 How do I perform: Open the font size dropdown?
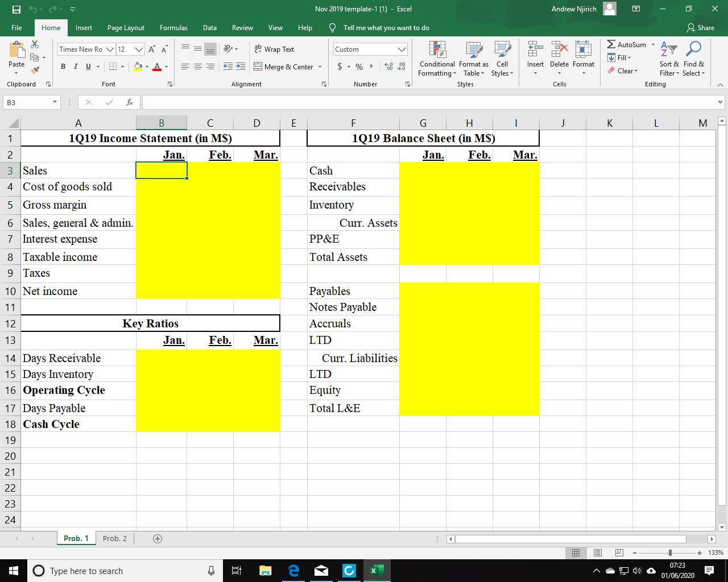point(139,49)
